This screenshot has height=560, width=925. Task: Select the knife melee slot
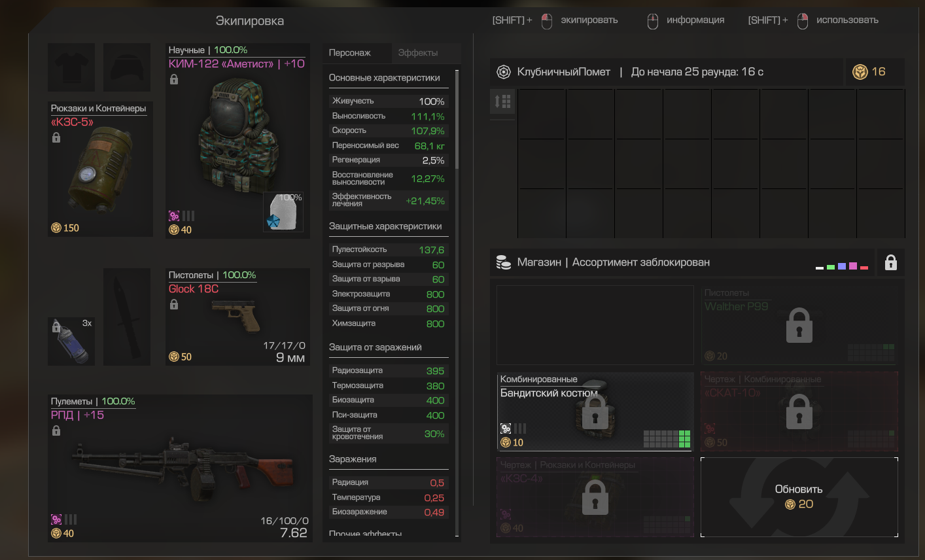(127, 317)
